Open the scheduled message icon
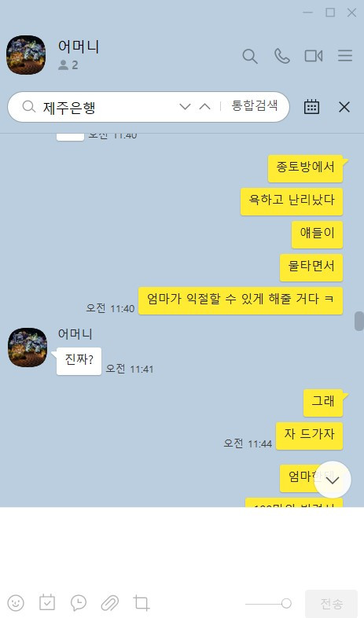The height and width of the screenshot is (618, 364). (79, 602)
